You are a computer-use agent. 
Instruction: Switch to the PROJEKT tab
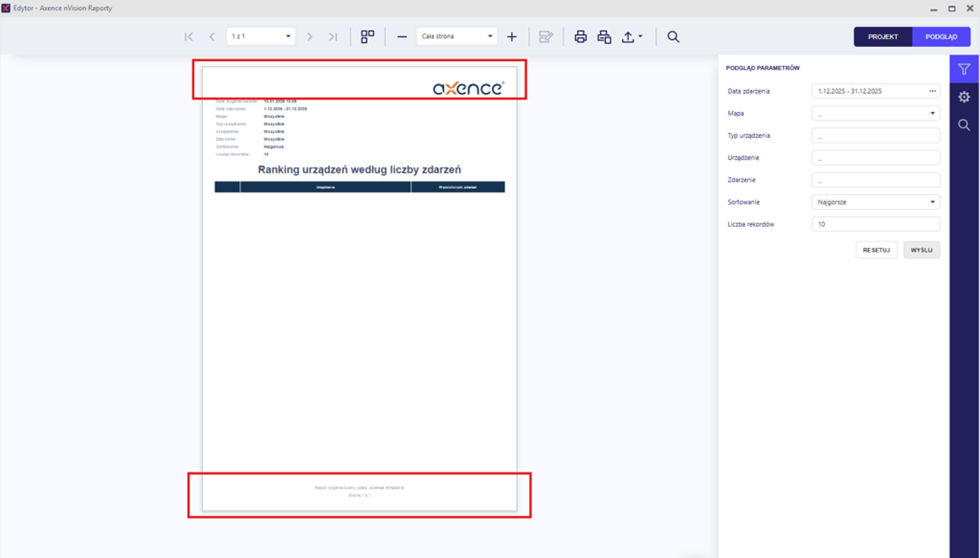[x=883, y=37]
